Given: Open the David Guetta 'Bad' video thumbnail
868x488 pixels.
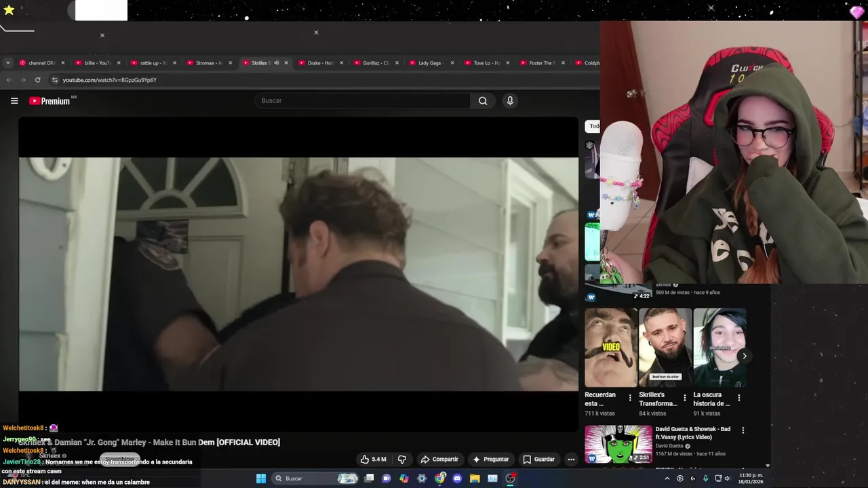Looking at the screenshot, I should 618,445.
